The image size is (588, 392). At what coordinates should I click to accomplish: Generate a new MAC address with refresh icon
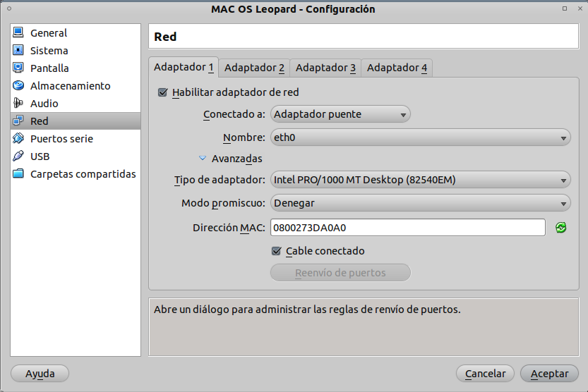[560, 227]
